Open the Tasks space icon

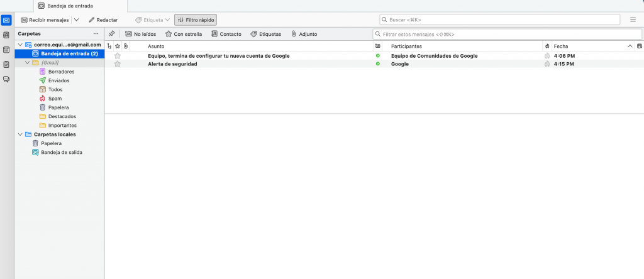point(6,64)
